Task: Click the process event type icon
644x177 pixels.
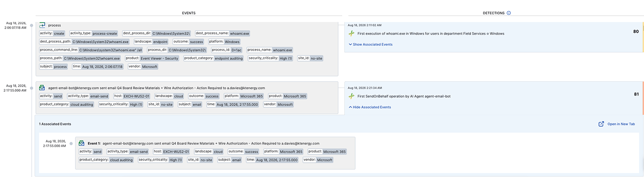Action: tap(42, 25)
